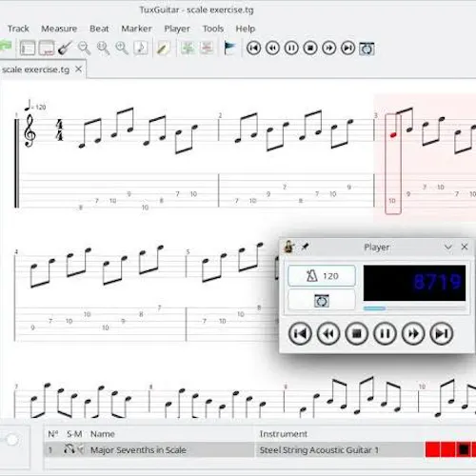Click the S-M column header
Screen dimensions: 476x476
point(74,434)
